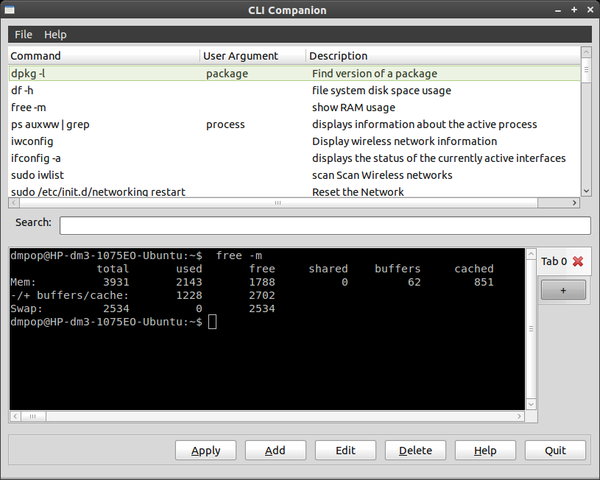
Task: Click the command list horizontal scrollbar thumb
Action: (278, 203)
